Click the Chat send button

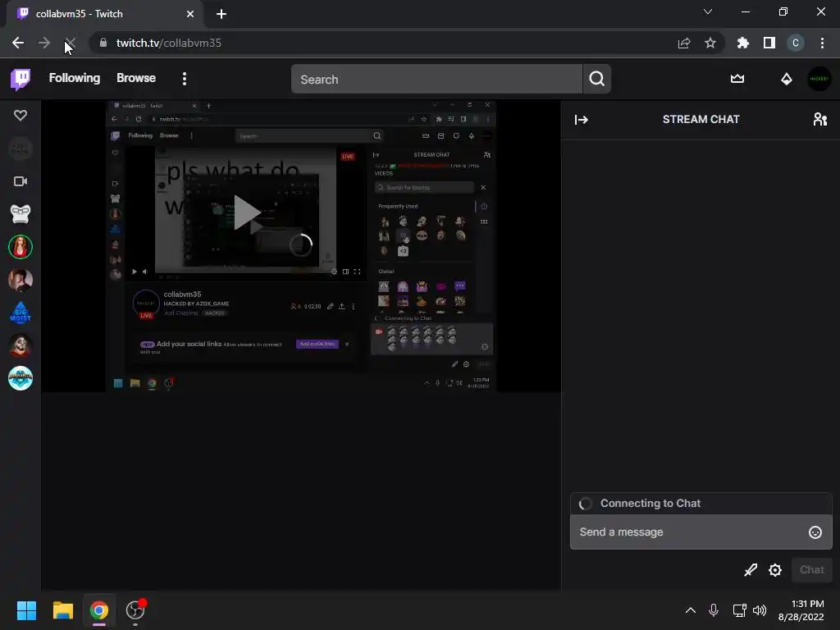click(x=811, y=569)
